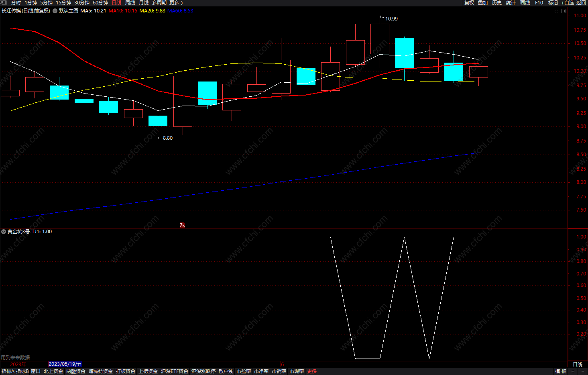Select the 市净率 indicator tab
The height and width of the screenshot is (375, 588).
(261, 371)
